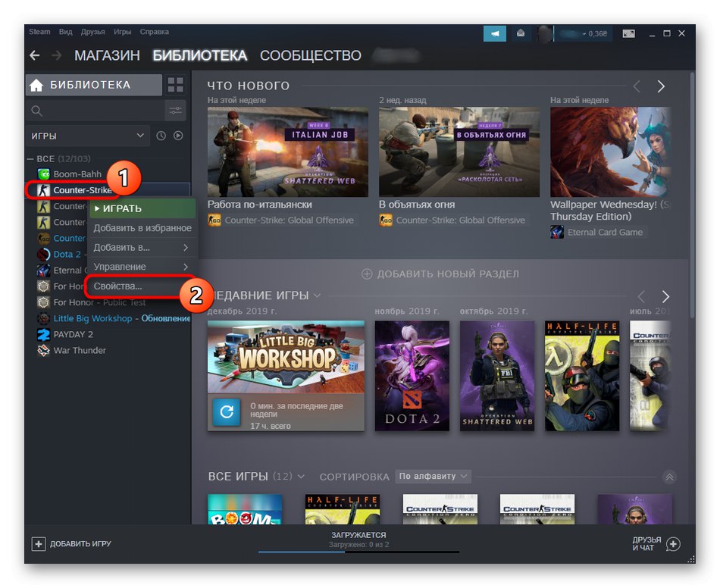Screen dimensions: 720x588
Task: Open the Steam menu
Action: click(39, 32)
